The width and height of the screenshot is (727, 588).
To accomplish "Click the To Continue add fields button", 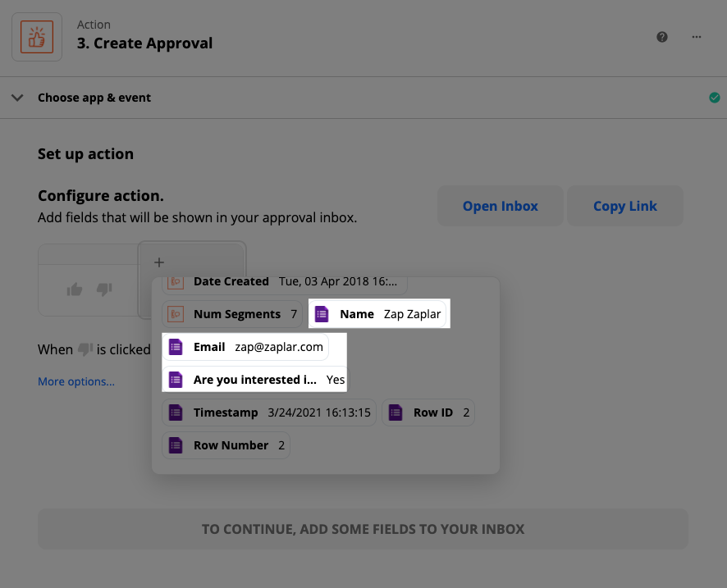I will pyautogui.click(x=363, y=529).
